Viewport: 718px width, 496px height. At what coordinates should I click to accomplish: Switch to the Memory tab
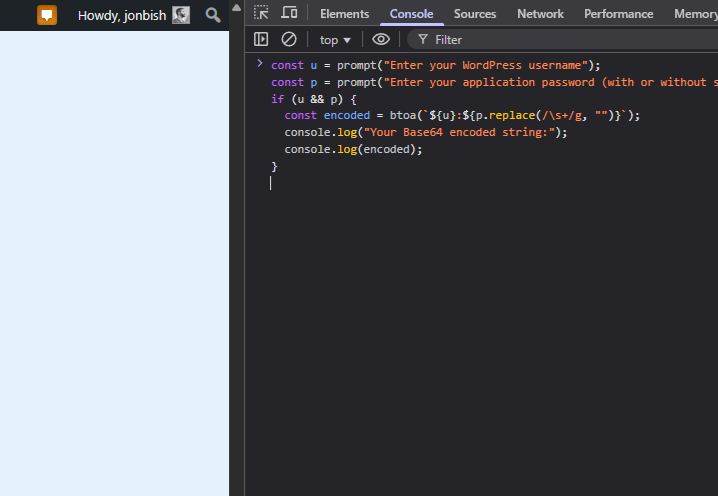(x=696, y=14)
